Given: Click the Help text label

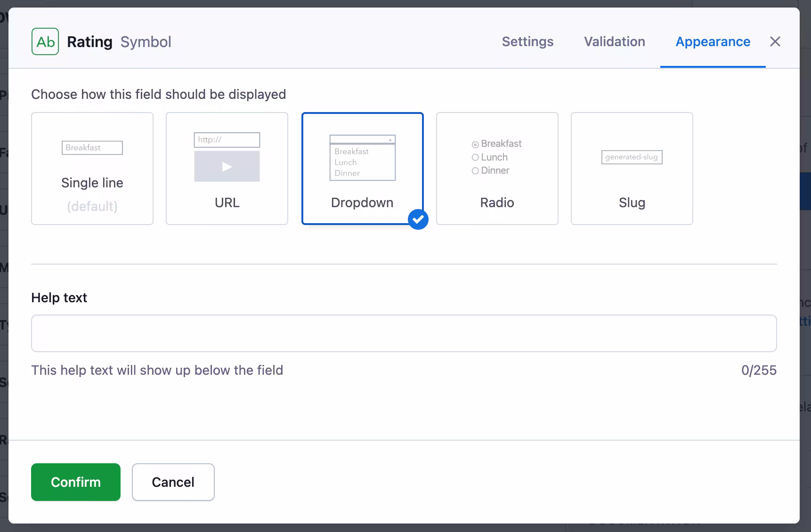Looking at the screenshot, I should click(59, 298).
